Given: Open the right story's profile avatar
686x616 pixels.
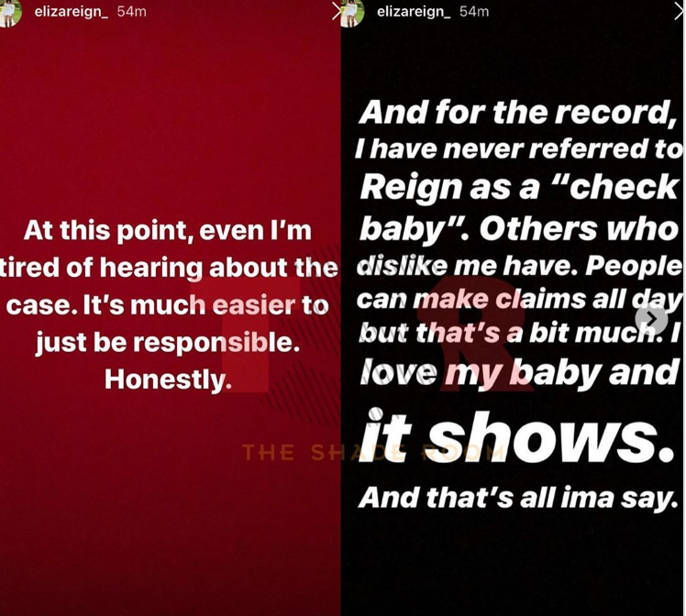Looking at the screenshot, I should pyautogui.click(x=352, y=12).
